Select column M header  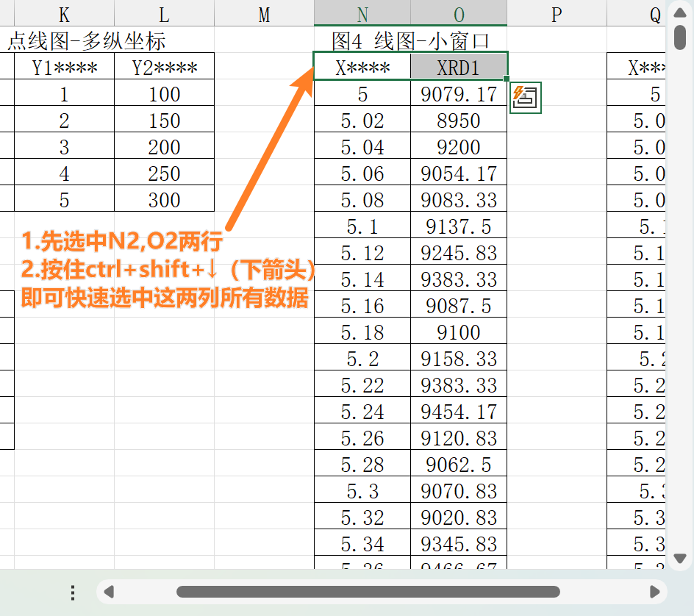pos(264,14)
